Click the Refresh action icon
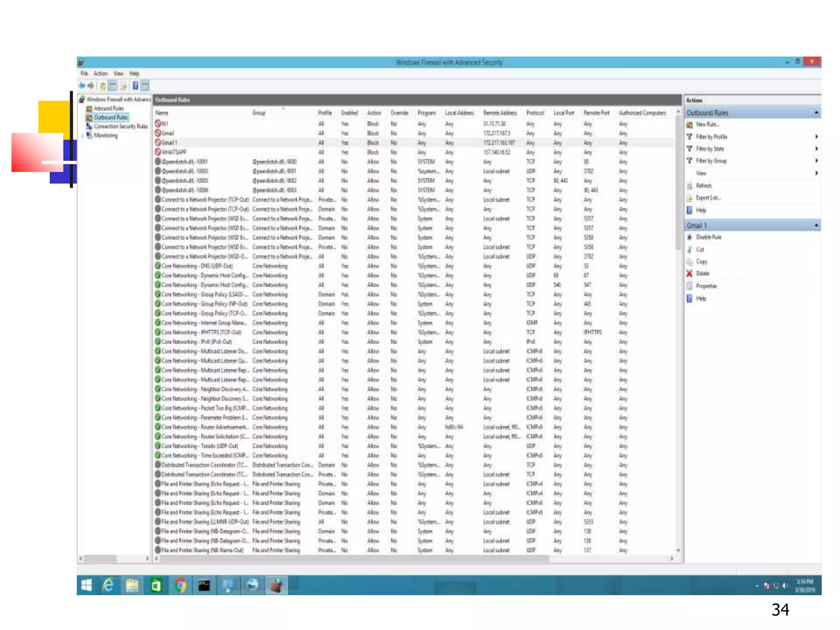This screenshot has height=630, width=840. tap(689, 186)
